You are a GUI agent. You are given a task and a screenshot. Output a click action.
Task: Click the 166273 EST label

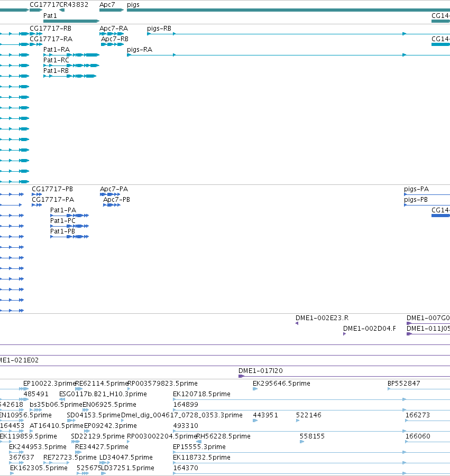coord(418,415)
